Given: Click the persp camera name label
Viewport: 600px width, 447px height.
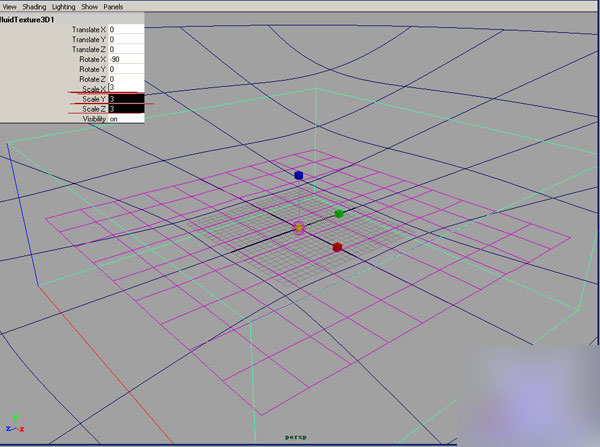Looking at the screenshot, I should [x=296, y=437].
